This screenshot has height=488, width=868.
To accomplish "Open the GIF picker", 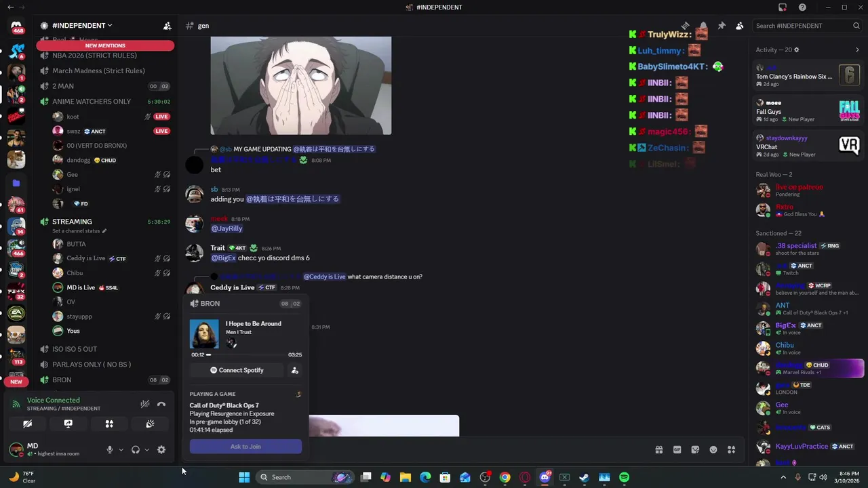I will tap(677, 449).
